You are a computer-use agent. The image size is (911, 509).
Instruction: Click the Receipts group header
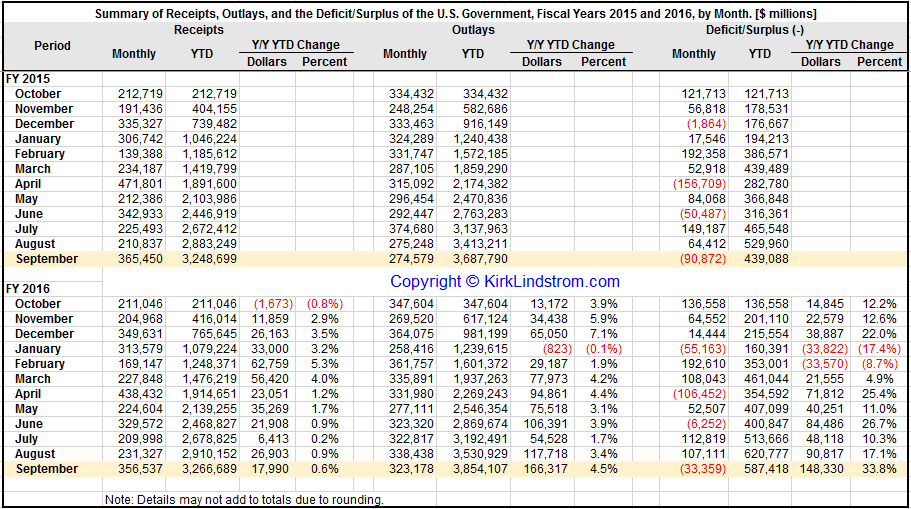(x=199, y=30)
